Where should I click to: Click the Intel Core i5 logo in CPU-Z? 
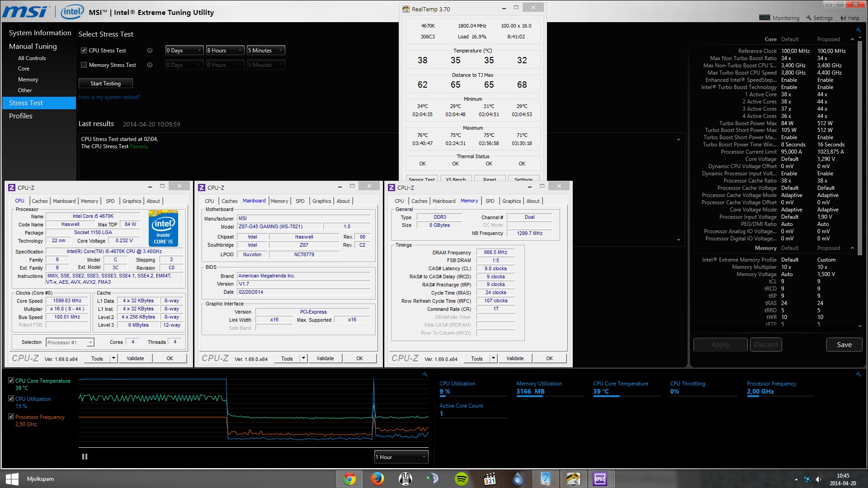point(163,228)
